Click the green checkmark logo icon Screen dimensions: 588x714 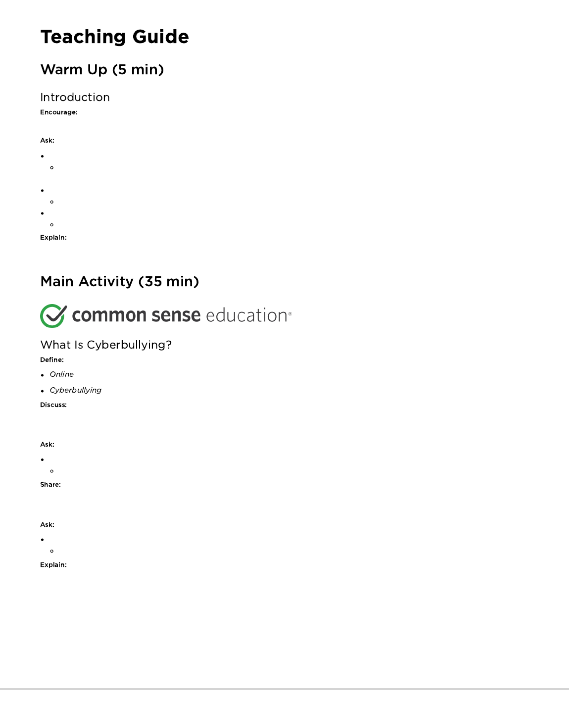(53, 316)
